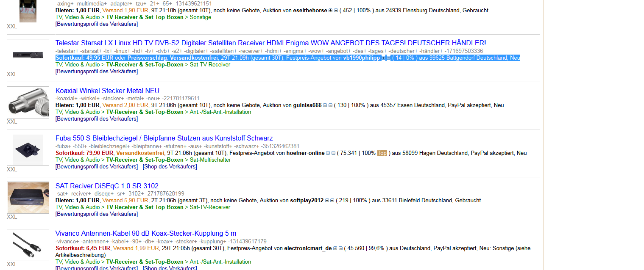The image size is (644, 270).
Task: Click plus icon next to gulnisa666
Action: (x=325, y=105)
